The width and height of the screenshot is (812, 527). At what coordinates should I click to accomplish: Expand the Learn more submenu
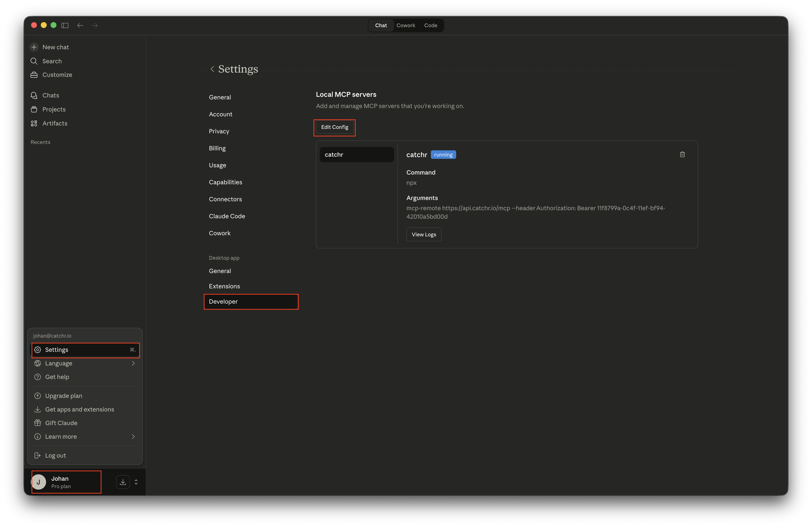[x=133, y=437]
